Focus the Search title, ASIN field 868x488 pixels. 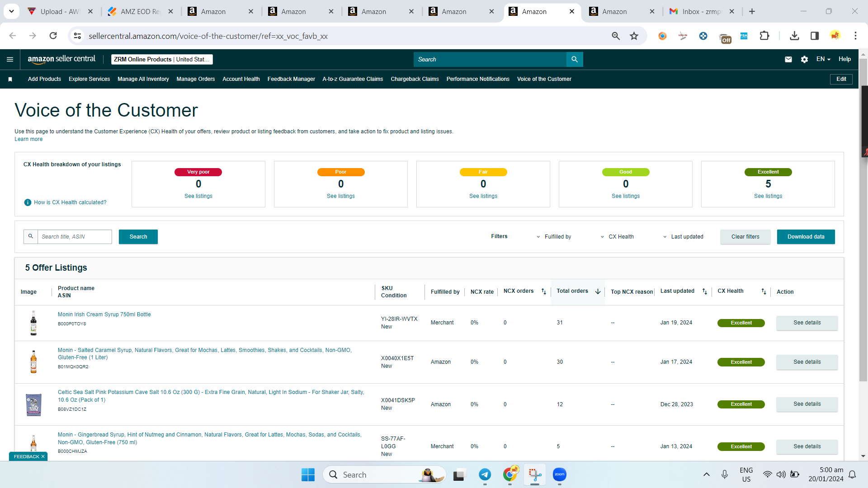point(75,237)
